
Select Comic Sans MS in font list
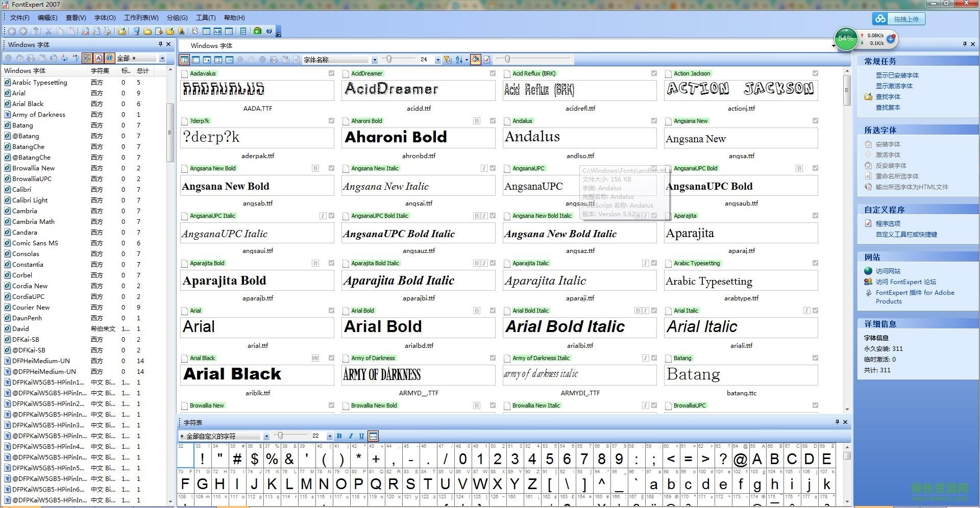point(35,243)
